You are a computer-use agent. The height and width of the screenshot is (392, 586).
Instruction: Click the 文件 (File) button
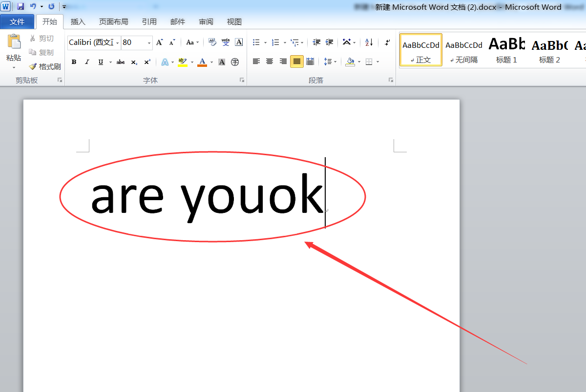17,21
